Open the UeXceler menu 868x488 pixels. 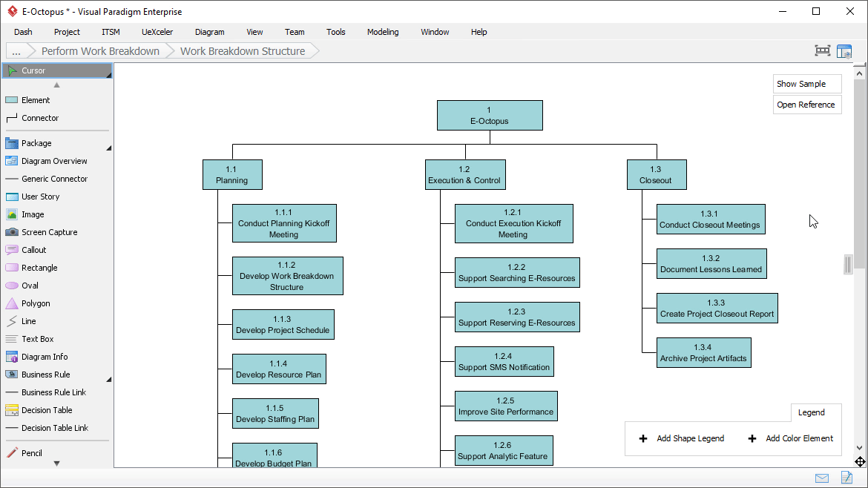pos(157,32)
